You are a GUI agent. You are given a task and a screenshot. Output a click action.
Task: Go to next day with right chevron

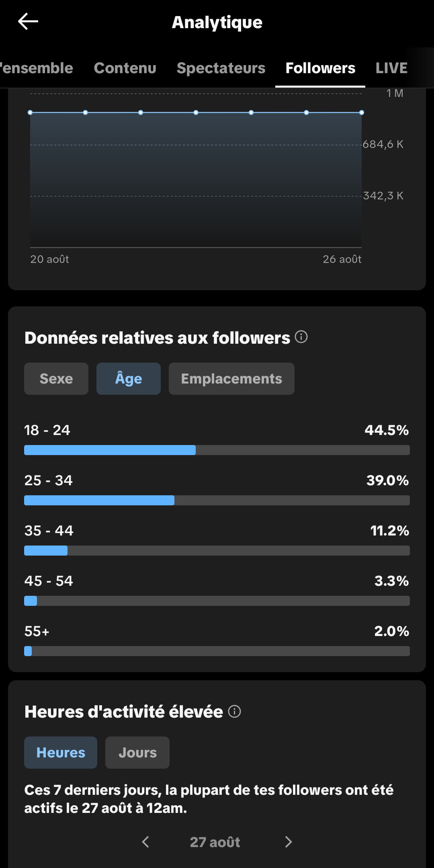coord(289,842)
